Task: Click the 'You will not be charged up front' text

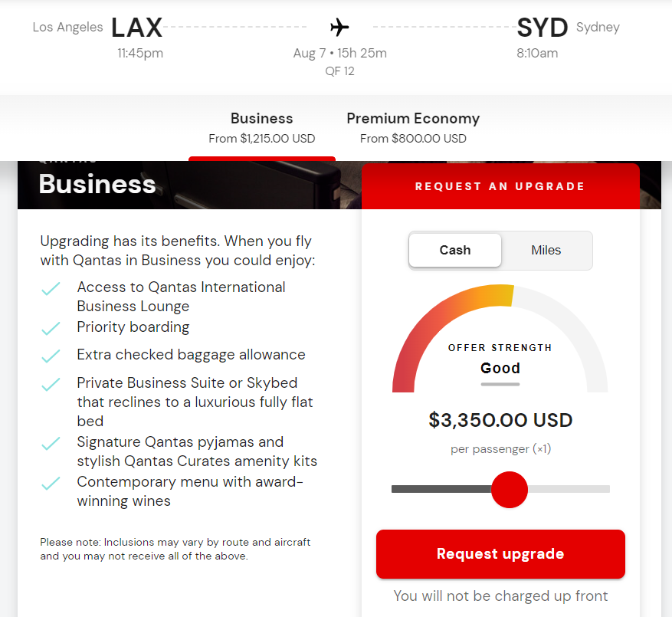Action: click(x=500, y=596)
